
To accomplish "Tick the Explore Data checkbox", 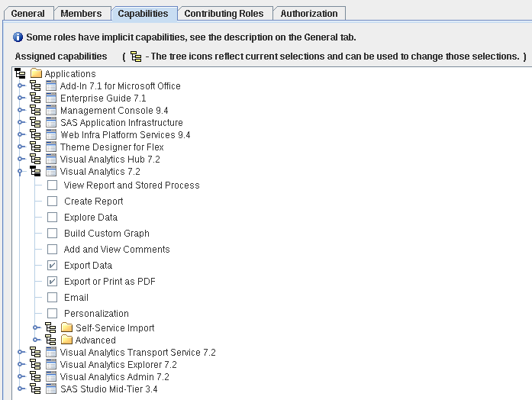I will [52, 217].
